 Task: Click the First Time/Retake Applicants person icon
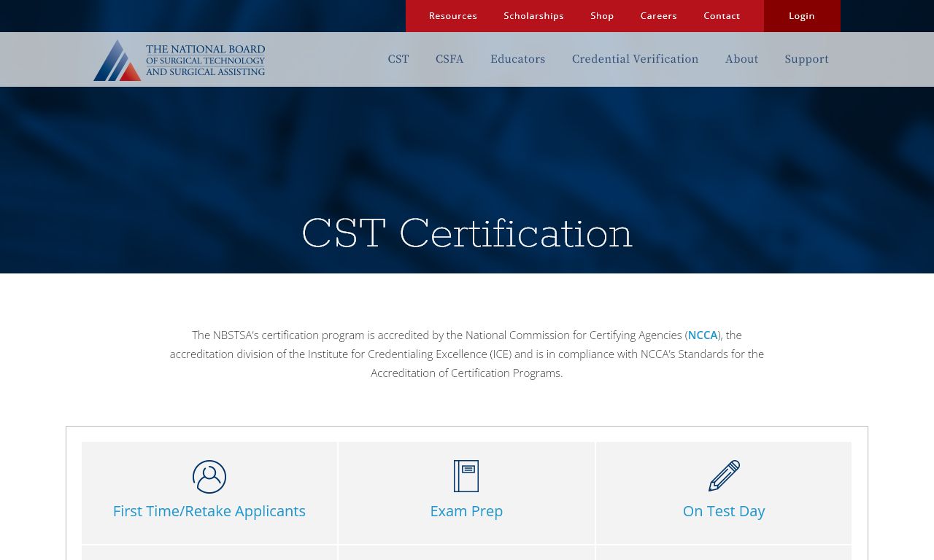click(x=209, y=477)
